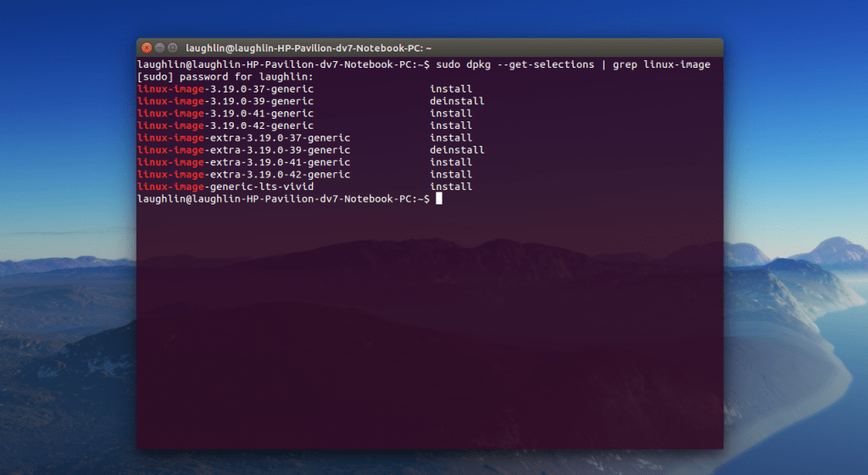The width and height of the screenshot is (868, 475).
Task: Click linux-image-3.19.0-41-generic package name
Action: [225, 114]
